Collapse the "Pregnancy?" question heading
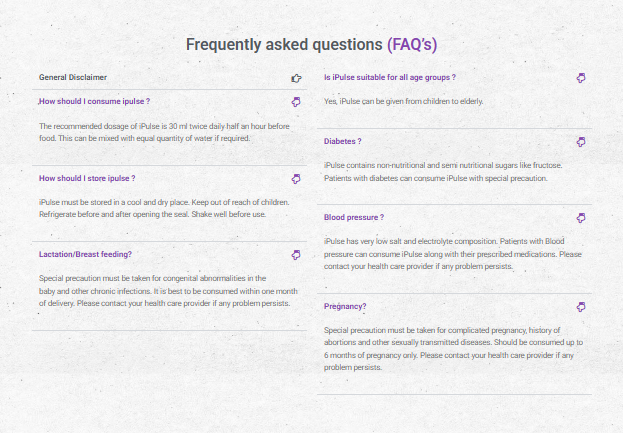 tap(345, 306)
